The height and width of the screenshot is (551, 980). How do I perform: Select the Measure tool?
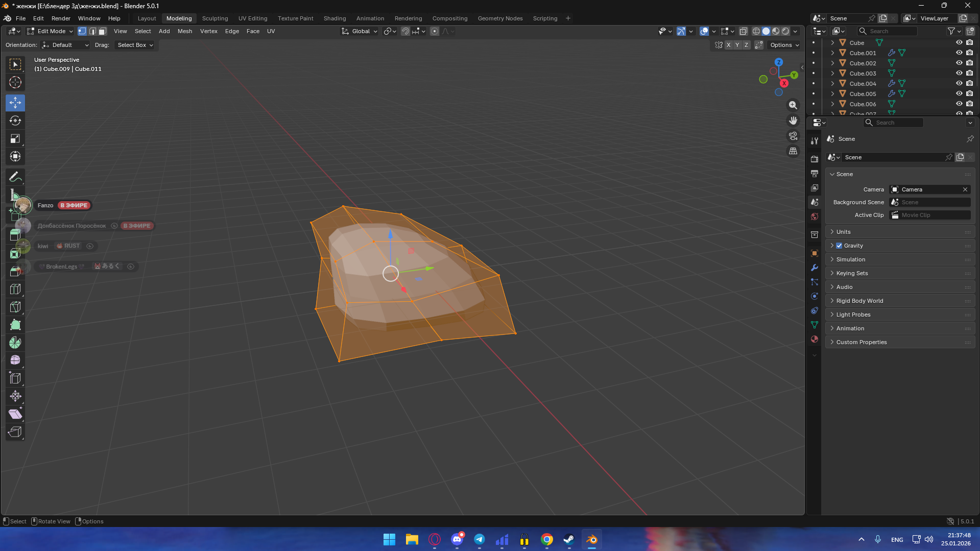(x=15, y=194)
